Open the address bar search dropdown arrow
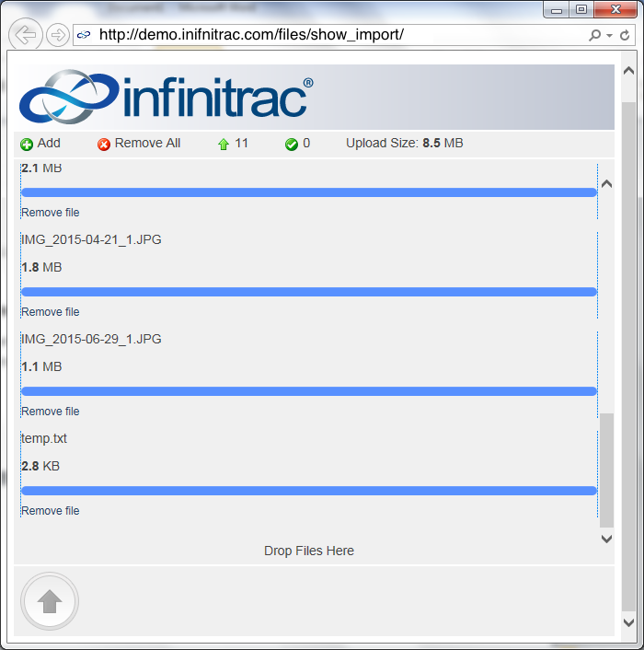644x650 pixels. pyautogui.click(x=609, y=36)
